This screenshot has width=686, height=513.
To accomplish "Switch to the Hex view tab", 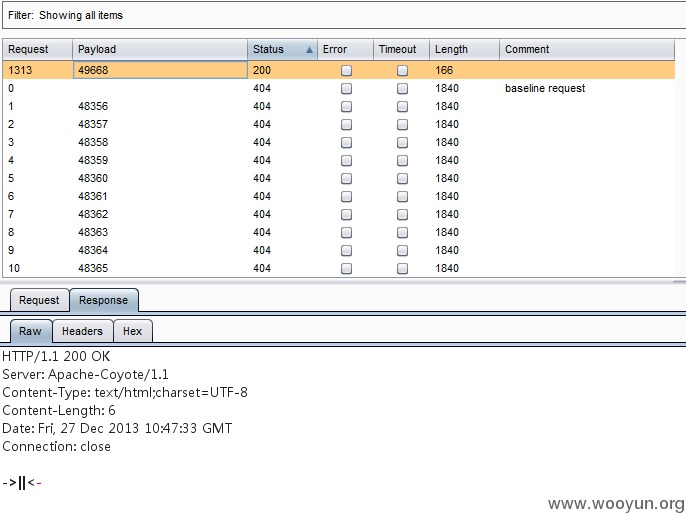I will pyautogui.click(x=133, y=331).
